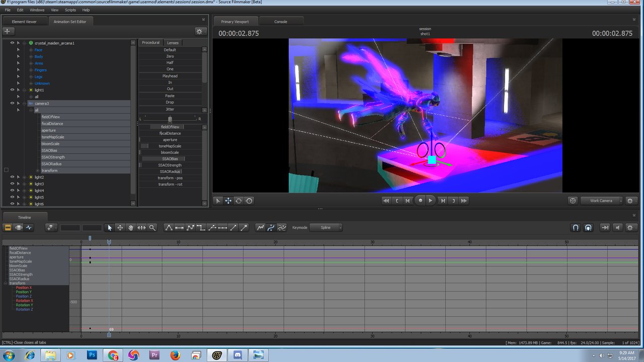
Task: Toggle visibility of the light1 element
Action: coord(12,89)
